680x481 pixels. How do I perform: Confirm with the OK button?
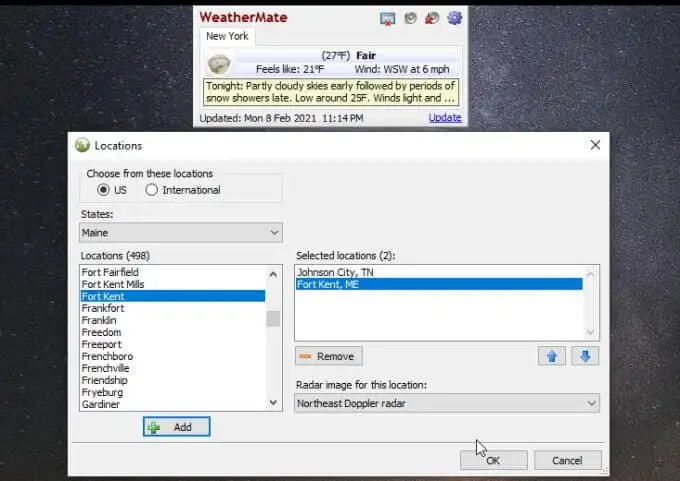(494, 461)
